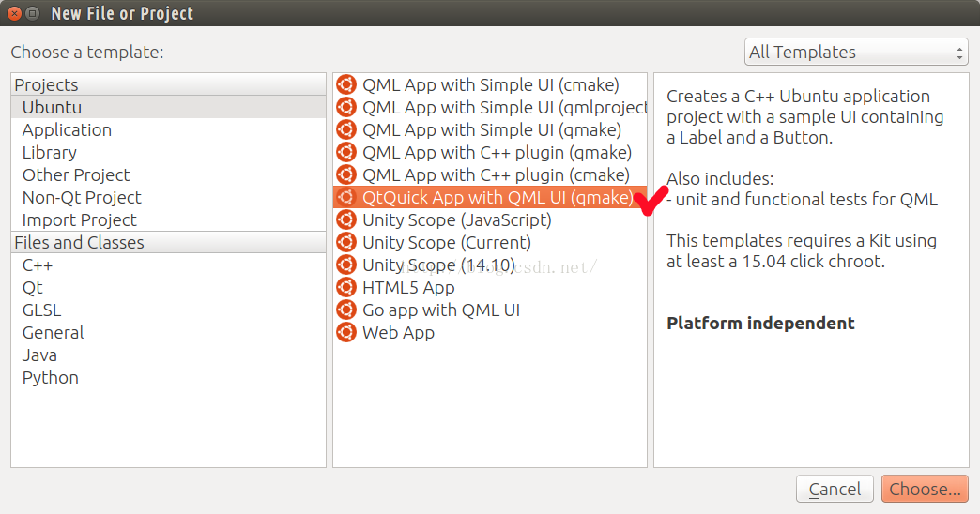Click the Ubuntu icon beside QML App with C++ plugin (cmake)

tap(346, 174)
